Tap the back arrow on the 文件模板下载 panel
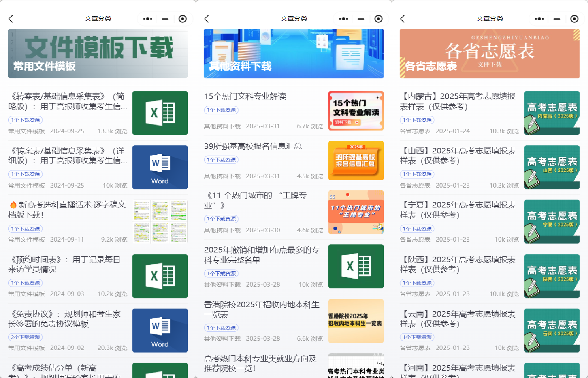This screenshot has height=378, width=588. coord(10,19)
